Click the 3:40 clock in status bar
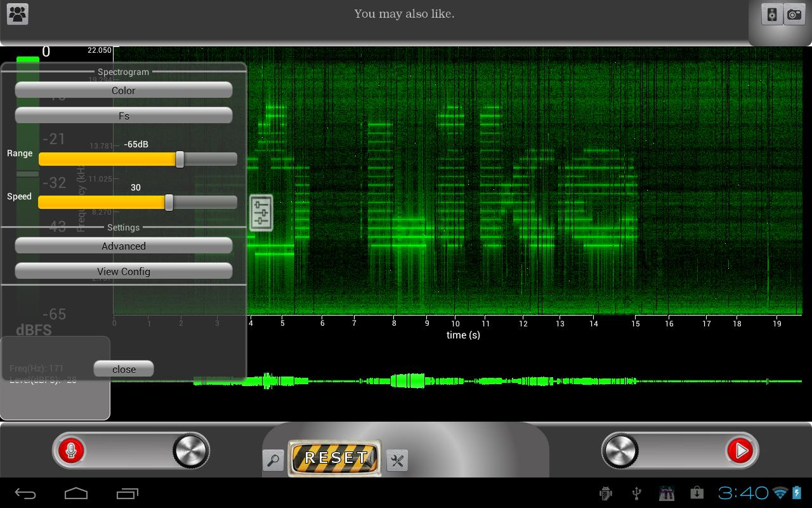The image size is (812, 508). [x=743, y=493]
